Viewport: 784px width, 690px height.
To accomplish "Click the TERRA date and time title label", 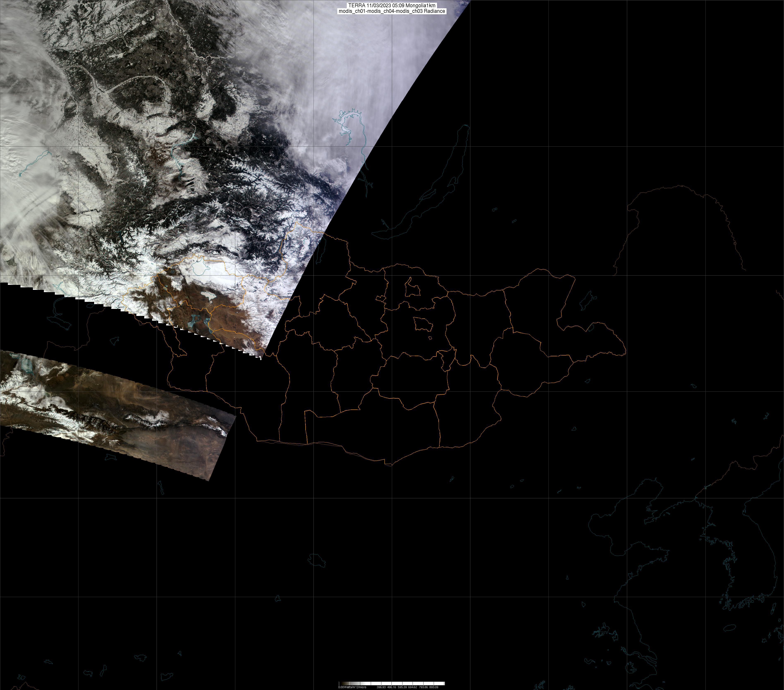I will [392, 5].
